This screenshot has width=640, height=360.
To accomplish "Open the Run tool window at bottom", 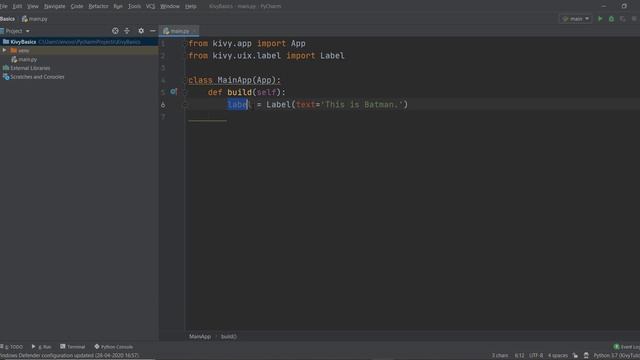I will tap(42, 347).
